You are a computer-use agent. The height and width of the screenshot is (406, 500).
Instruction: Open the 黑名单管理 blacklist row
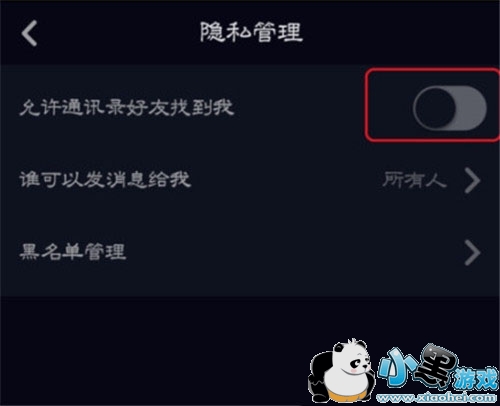(250, 252)
